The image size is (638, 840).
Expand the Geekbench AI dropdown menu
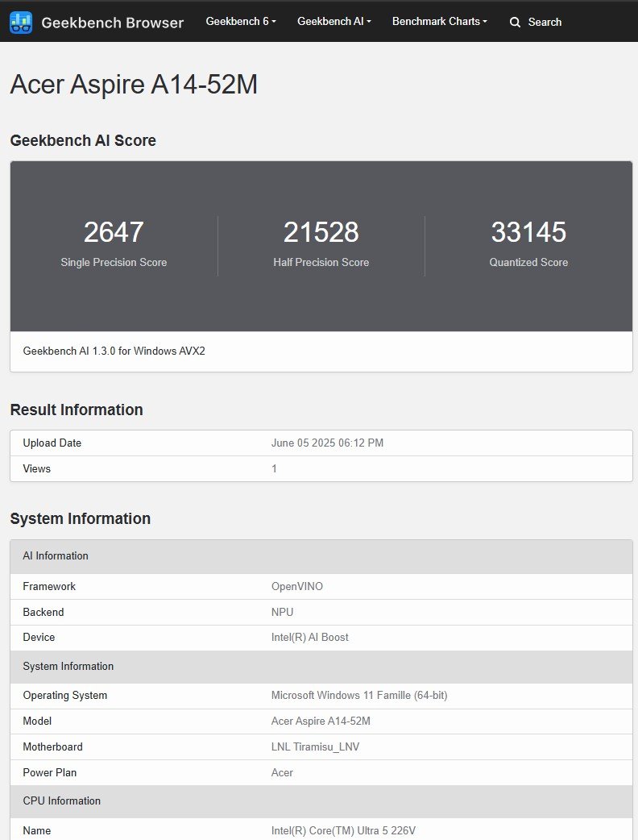(334, 22)
